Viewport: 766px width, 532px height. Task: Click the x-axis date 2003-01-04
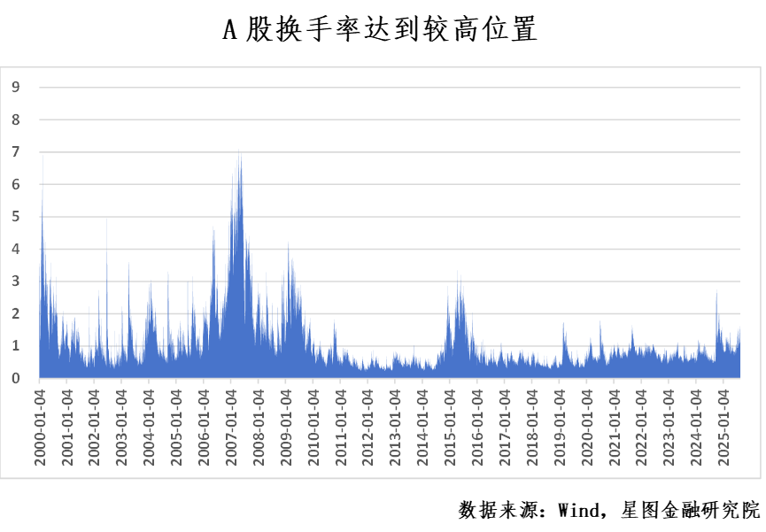click(121, 428)
